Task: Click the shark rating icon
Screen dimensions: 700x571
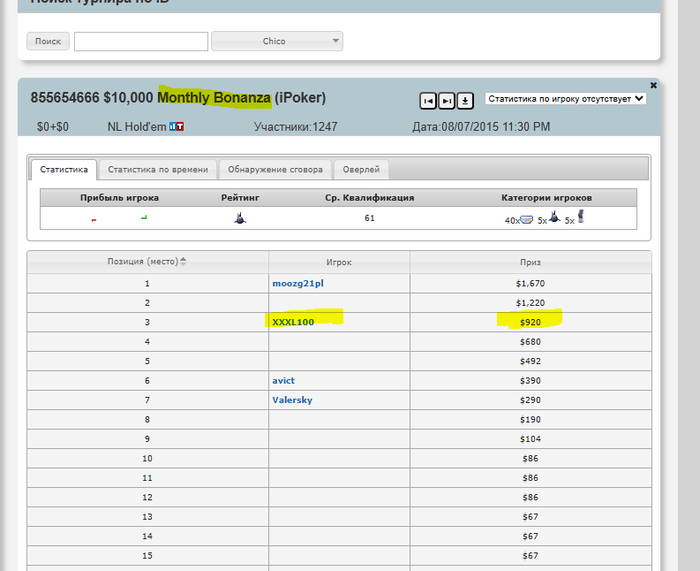Action: pyautogui.click(x=240, y=218)
